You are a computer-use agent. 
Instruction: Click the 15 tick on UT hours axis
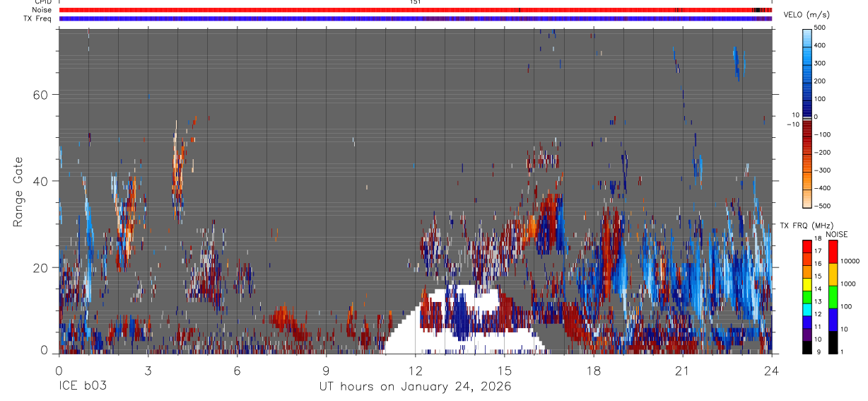(504, 370)
